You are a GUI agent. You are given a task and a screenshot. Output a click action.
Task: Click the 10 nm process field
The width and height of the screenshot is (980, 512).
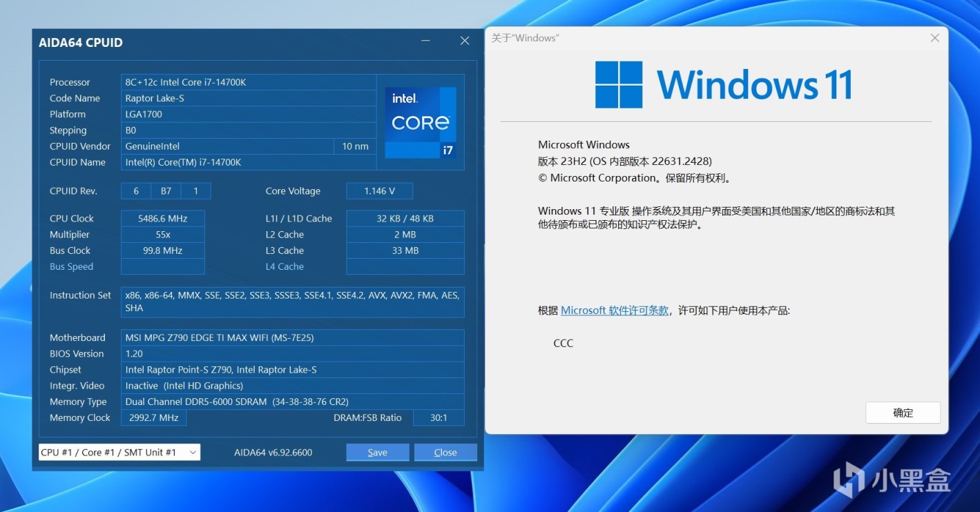[356, 146]
